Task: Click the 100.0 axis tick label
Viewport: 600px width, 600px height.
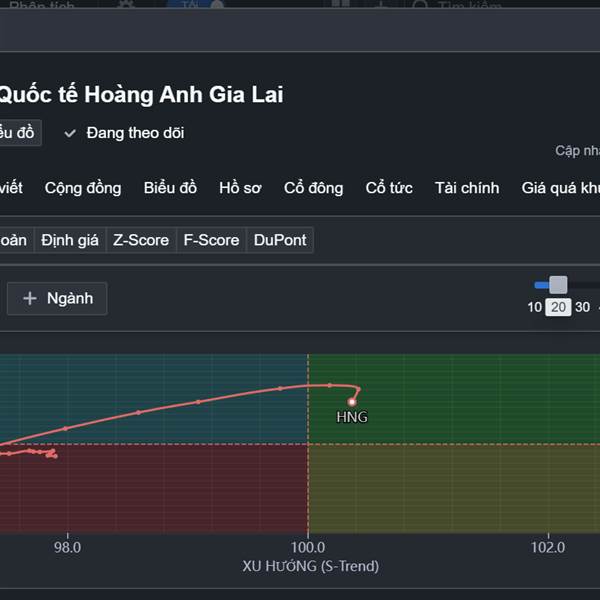Action: pos(308,548)
